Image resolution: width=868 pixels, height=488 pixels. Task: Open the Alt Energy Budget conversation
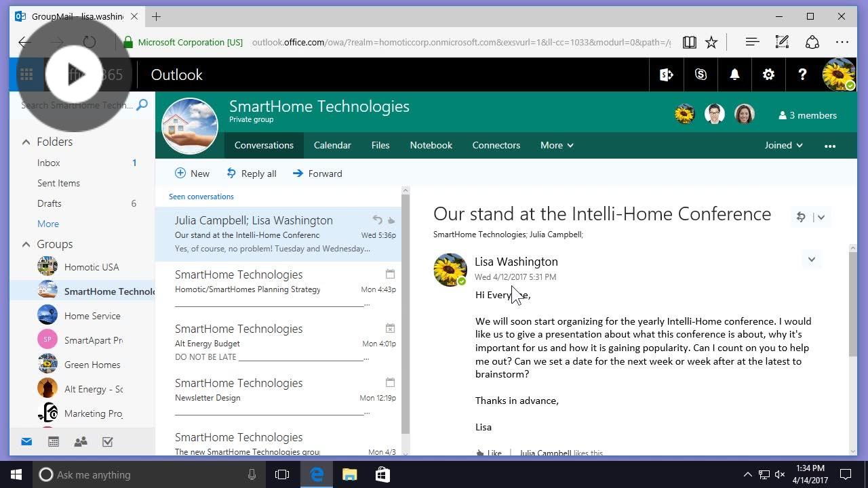click(278, 342)
